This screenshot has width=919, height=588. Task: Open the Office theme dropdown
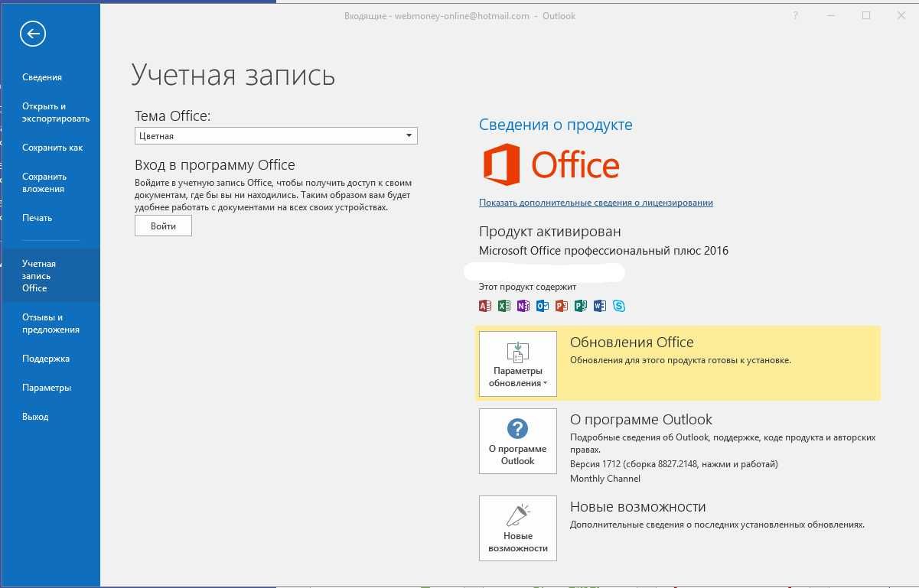click(x=275, y=136)
